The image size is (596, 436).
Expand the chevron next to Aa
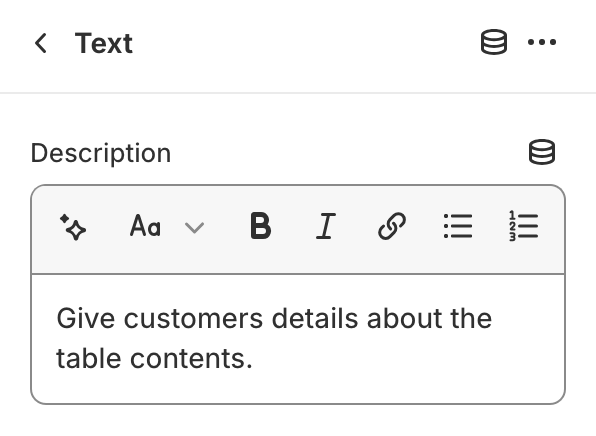click(194, 228)
